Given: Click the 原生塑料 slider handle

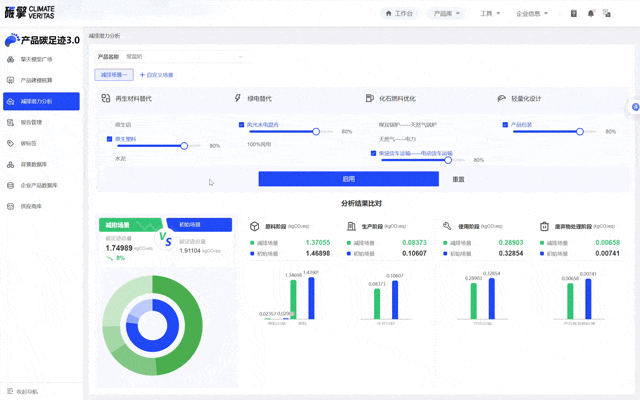Looking at the screenshot, I should pyautogui.click(x=184, y=146).
